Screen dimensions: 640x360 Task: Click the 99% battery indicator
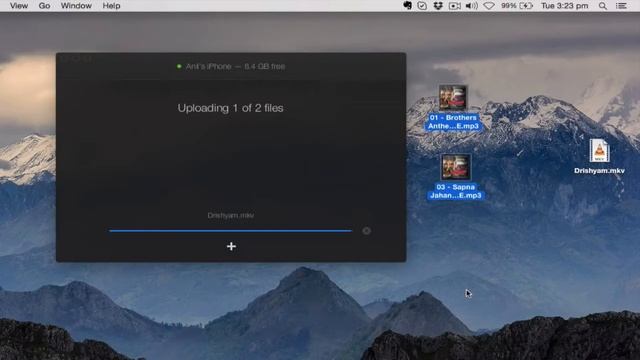point(517,6)
